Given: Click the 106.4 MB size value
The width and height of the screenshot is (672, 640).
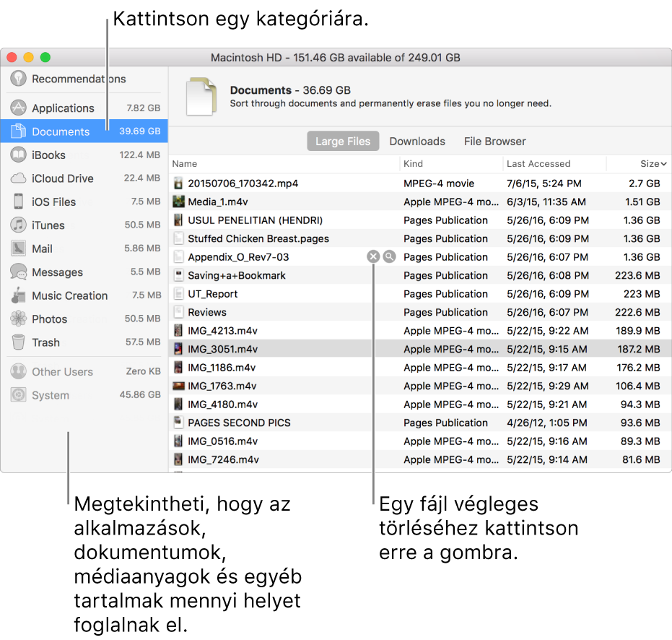Looking at the screenshot, I should pos(638,386).
